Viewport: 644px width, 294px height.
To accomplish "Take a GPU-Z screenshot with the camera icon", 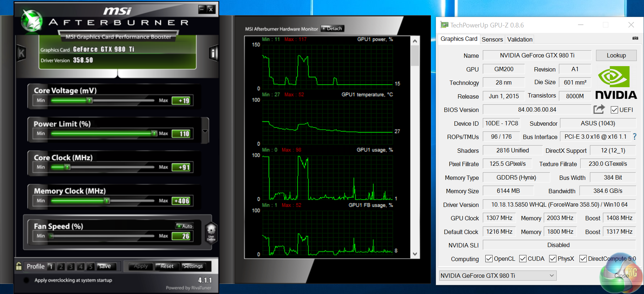I will 635,38.
